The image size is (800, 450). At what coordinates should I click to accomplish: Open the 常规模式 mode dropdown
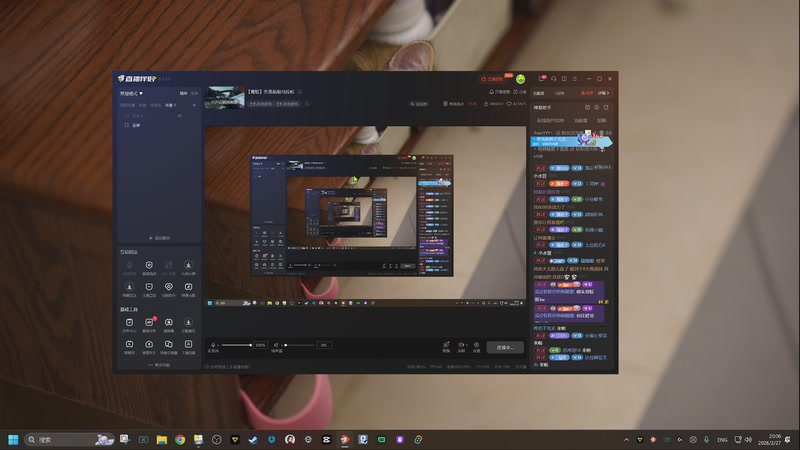pyautogui.click(x=131, y=93)
